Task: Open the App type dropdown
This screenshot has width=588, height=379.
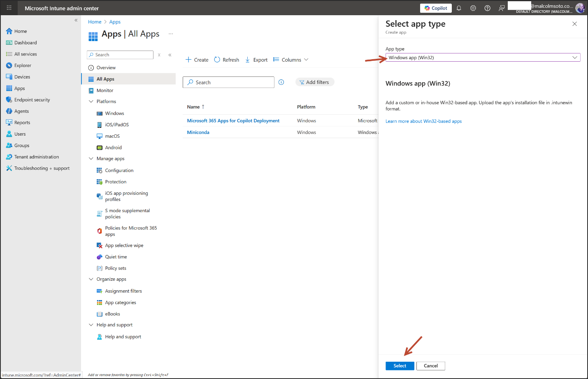Action: [x=483, y=58]
